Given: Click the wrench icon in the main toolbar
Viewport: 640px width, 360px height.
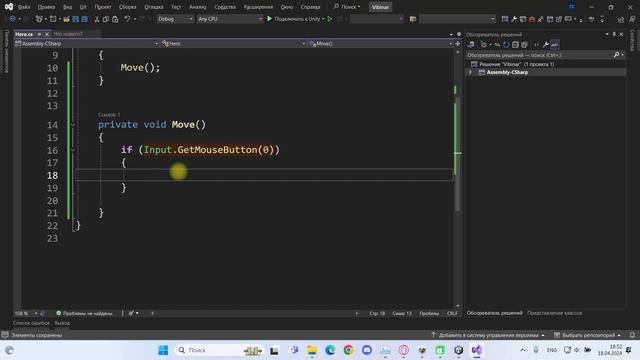Looking at the screenshot, I should 514,19.
